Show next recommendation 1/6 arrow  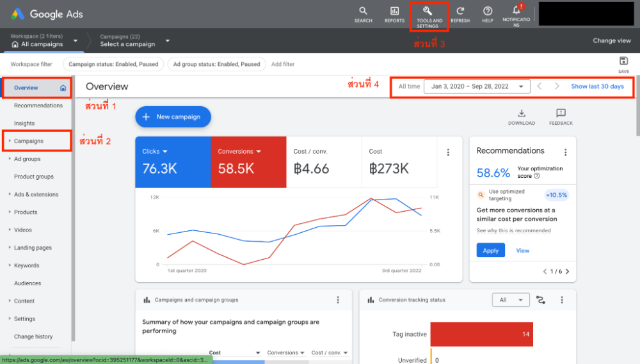(567, 271)
